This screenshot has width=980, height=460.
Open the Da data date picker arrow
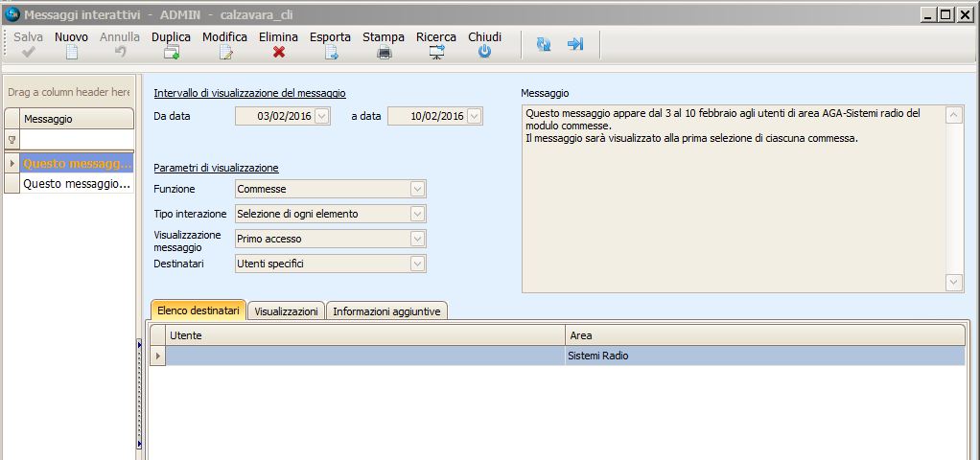pyautogui.click(x=321, y=116)
